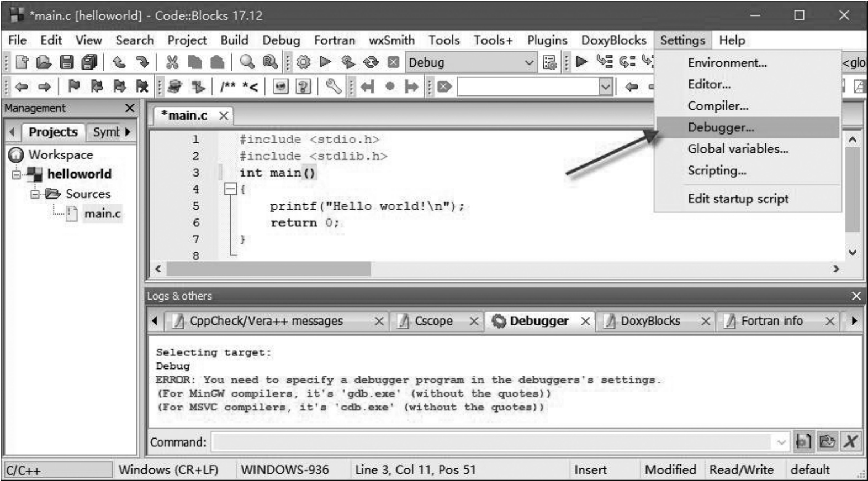
Task: Build the project with the gear icon
Action: coord(303,62)
